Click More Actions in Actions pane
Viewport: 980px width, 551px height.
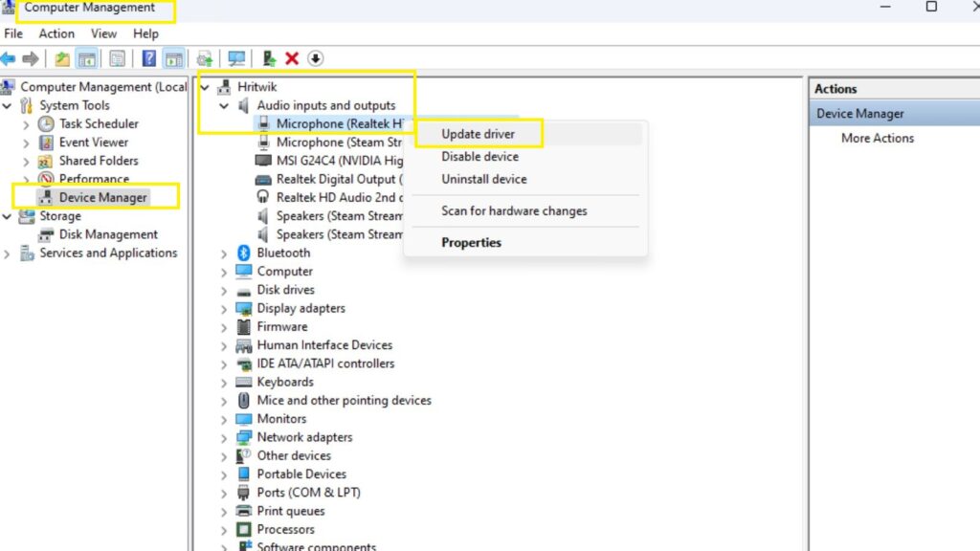point(878,138)
